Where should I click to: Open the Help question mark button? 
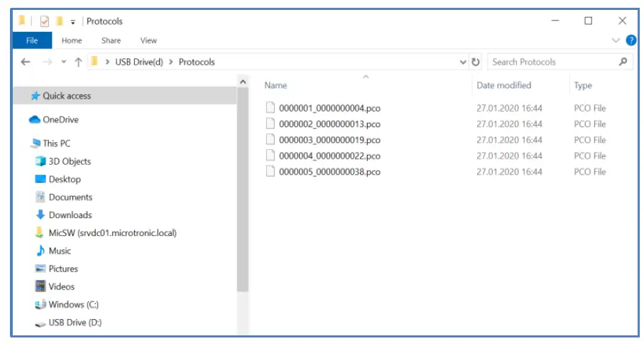pos(631,40)
